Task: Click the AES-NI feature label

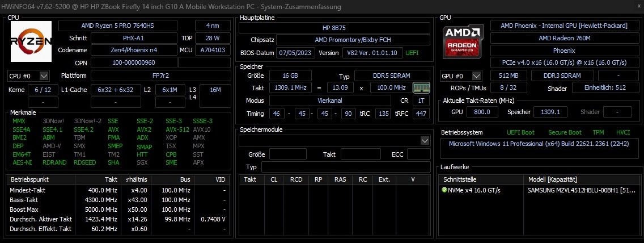Action: 22,162
